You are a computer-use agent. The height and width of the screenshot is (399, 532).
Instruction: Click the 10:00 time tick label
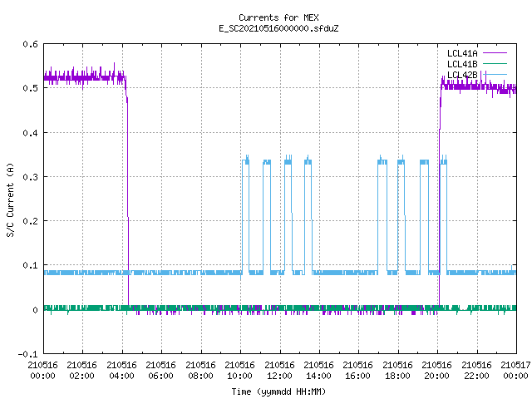pos(239,376)
